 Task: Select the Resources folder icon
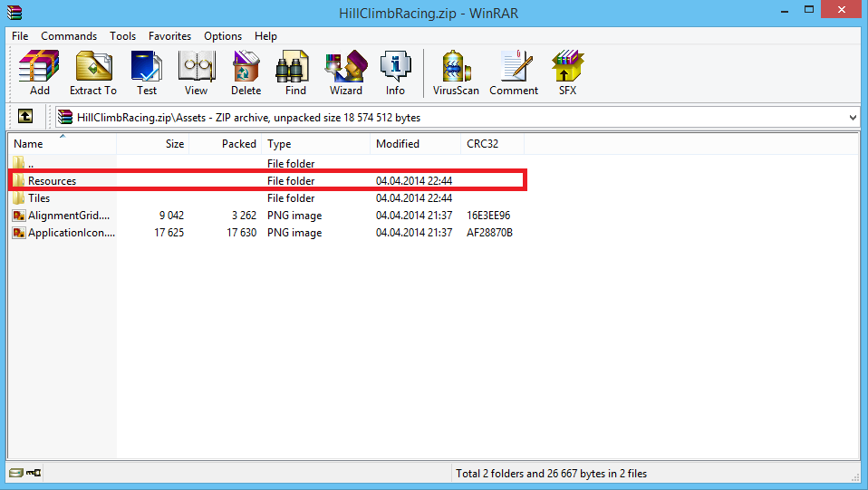pos(19,180)
